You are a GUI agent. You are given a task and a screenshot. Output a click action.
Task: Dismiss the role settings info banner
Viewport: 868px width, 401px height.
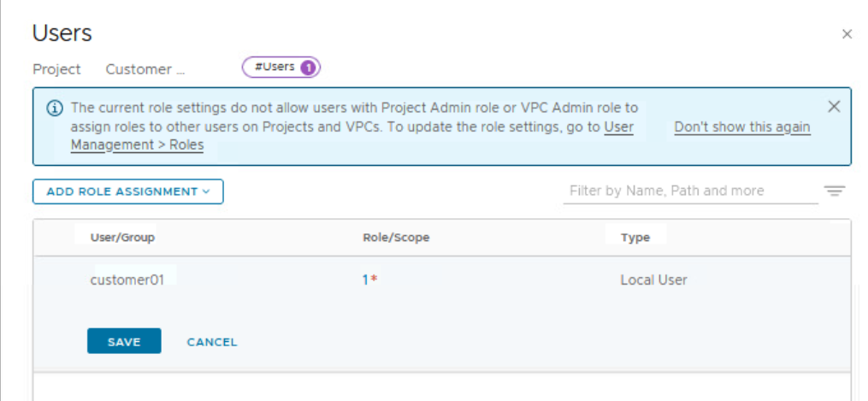(834, 107)
